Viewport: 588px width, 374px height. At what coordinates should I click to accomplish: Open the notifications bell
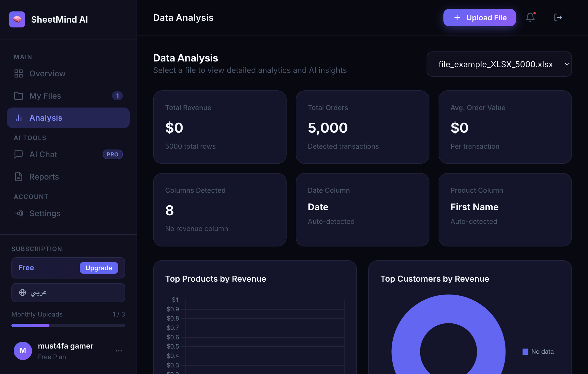point(530,17)
